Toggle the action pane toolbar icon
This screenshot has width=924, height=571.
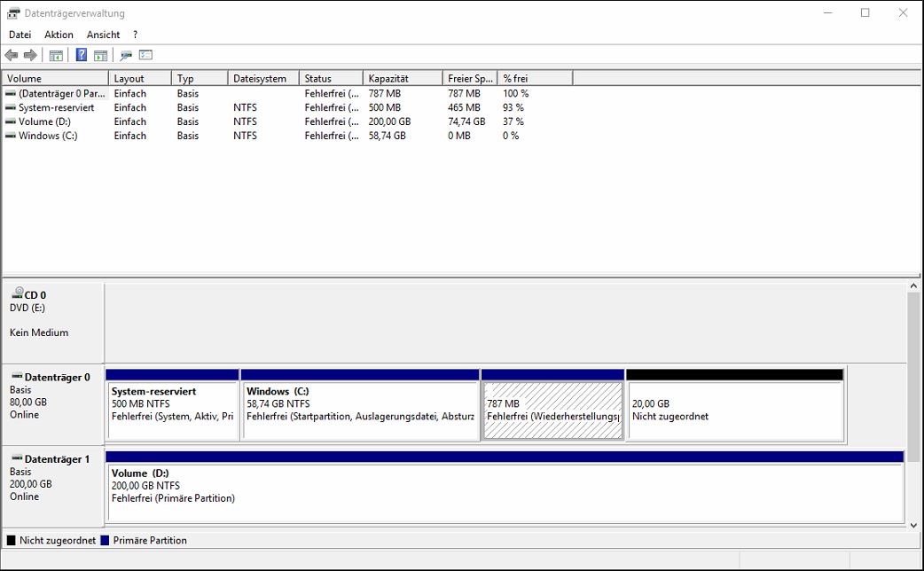100,55
